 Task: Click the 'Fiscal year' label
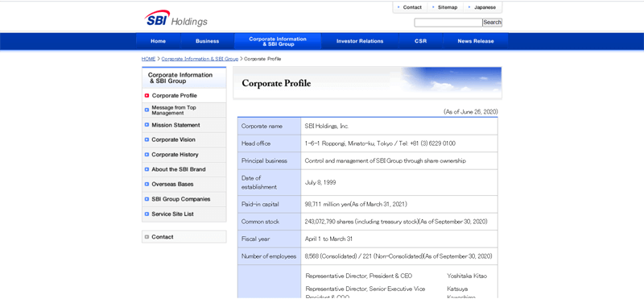255,239
